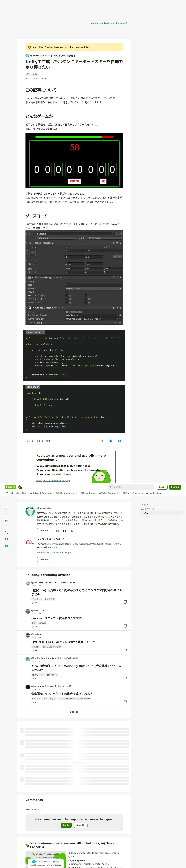Share on X from left sidebar

(6, 532)
